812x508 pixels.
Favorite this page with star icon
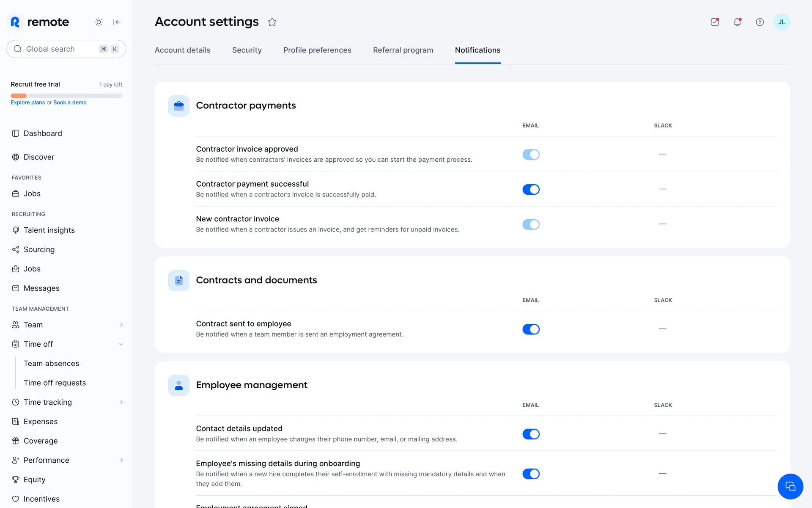coord(272,22)
